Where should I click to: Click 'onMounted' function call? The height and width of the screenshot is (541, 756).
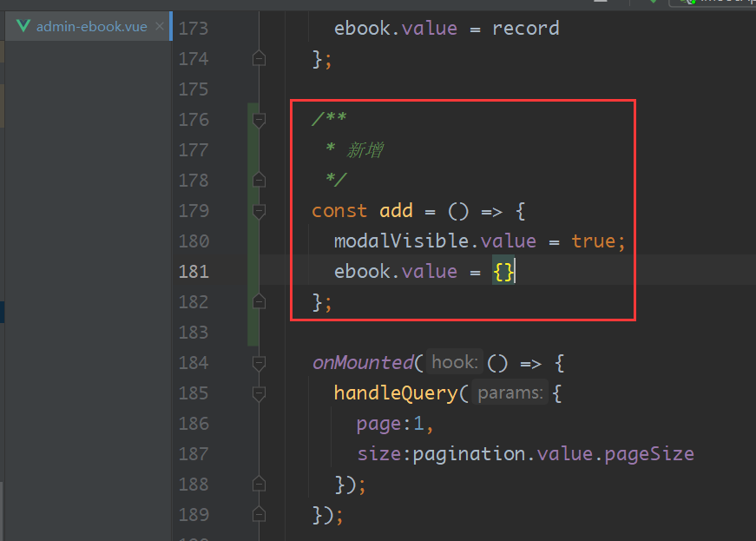click(363, 363)
